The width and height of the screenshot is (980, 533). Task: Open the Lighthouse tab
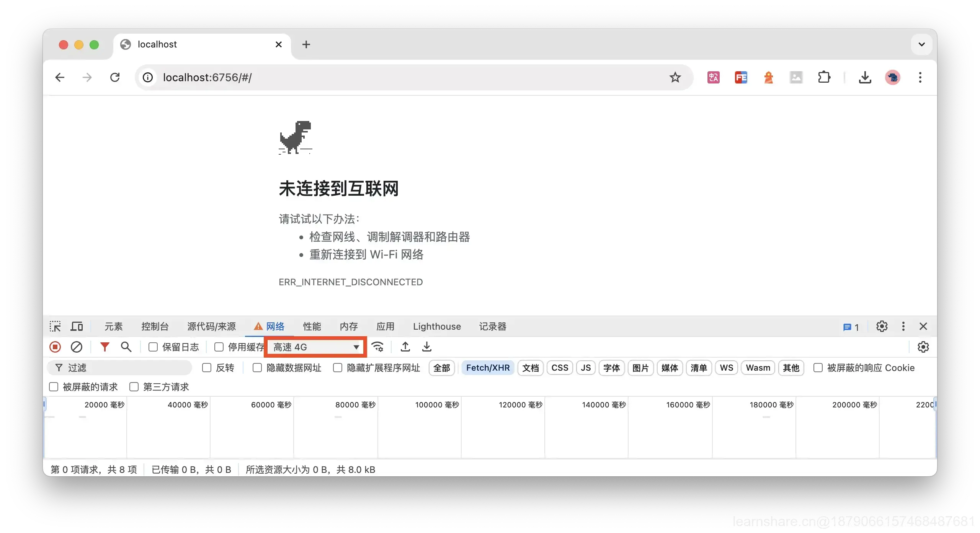[437, 327]
